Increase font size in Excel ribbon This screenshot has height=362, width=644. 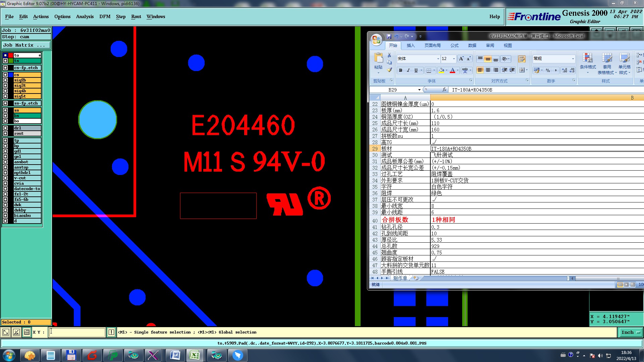pyautogui.click(x=461, y=59)
